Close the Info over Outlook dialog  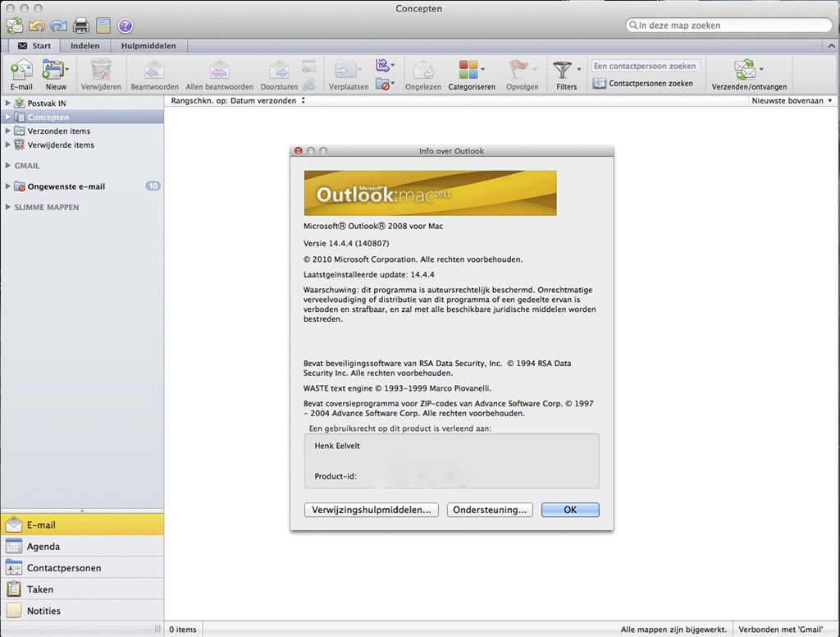(299, 151)
